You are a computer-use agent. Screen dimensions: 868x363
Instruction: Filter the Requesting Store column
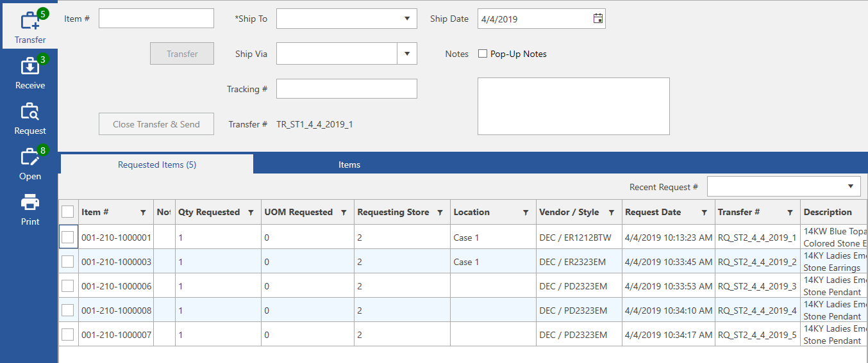tap(440, 213)
